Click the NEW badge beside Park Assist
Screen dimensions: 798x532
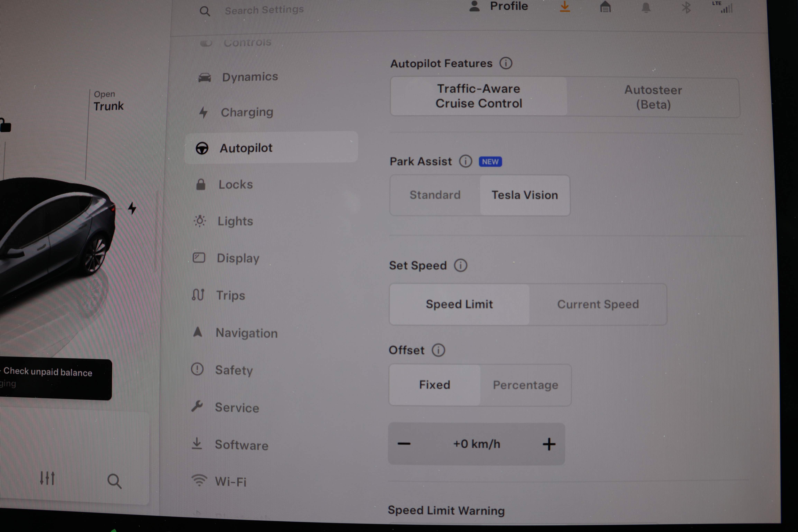490,162
